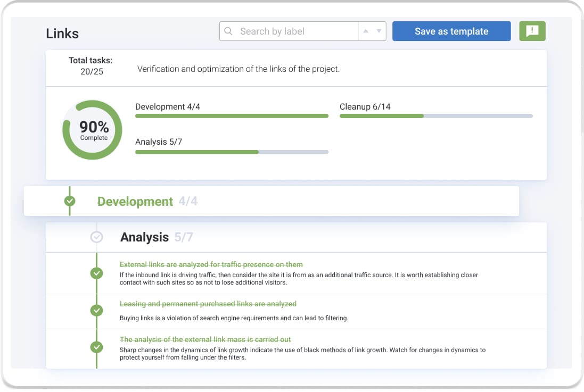Uncheck leasing and purchased links task
584x392 pixels.
click(x=96, y=310)
